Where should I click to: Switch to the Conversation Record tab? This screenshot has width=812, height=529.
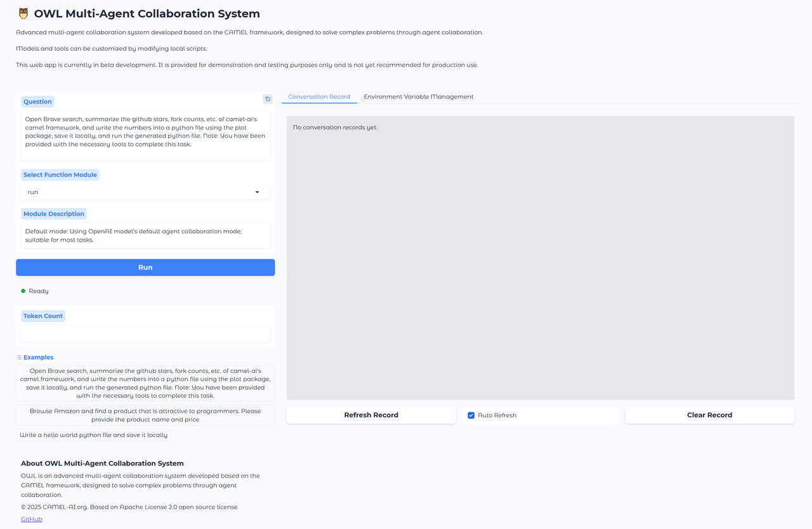[319, 96]
